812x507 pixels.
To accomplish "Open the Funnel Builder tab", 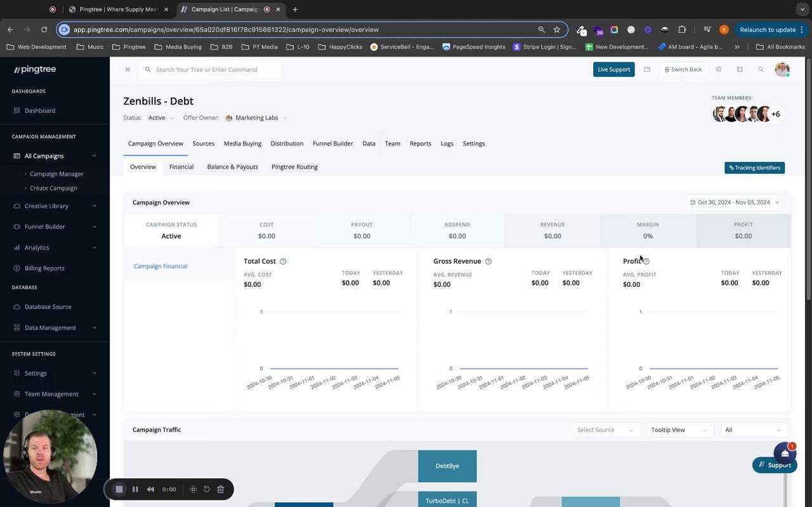I will point(333,143).
